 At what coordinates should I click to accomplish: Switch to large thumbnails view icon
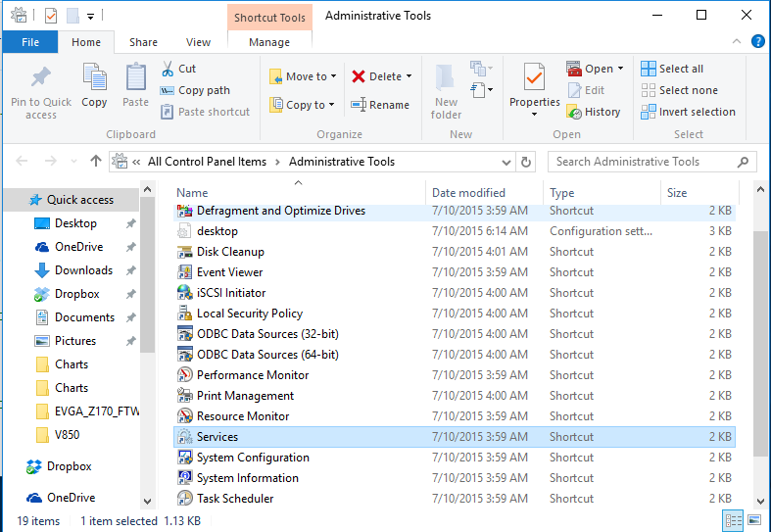[754, 520]
